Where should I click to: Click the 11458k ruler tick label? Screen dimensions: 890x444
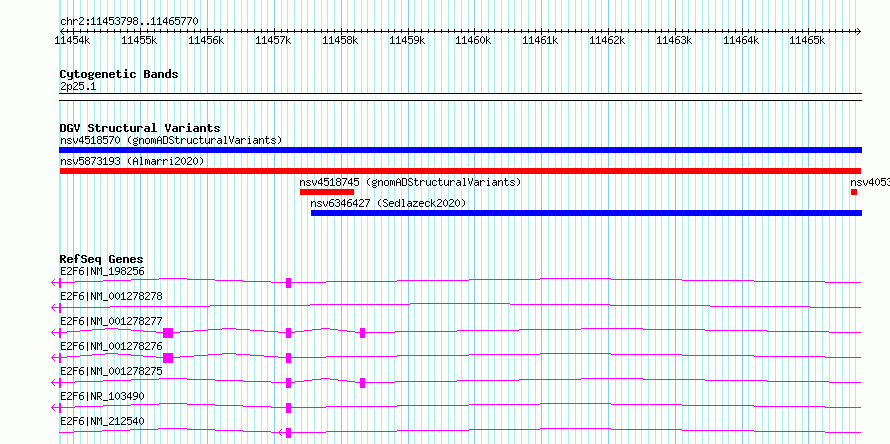[x=340, y=40]
